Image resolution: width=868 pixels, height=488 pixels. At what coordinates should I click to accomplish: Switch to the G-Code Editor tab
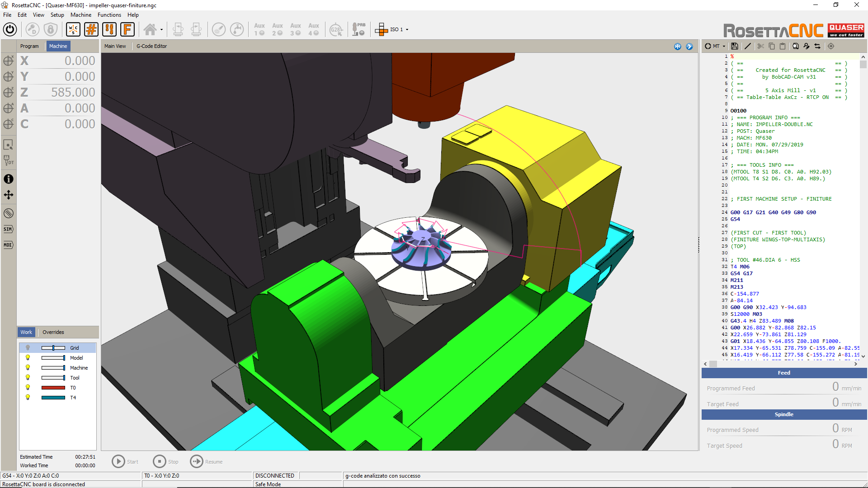click(x=151, y=46)
